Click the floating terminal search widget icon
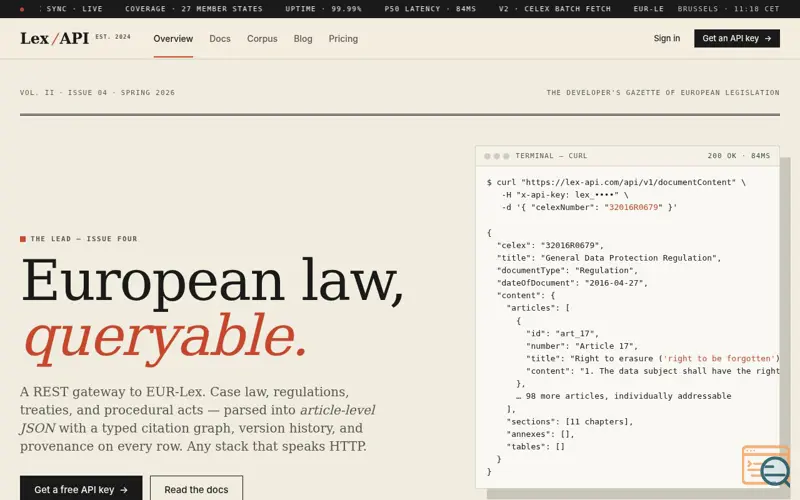 click(765, 465)
